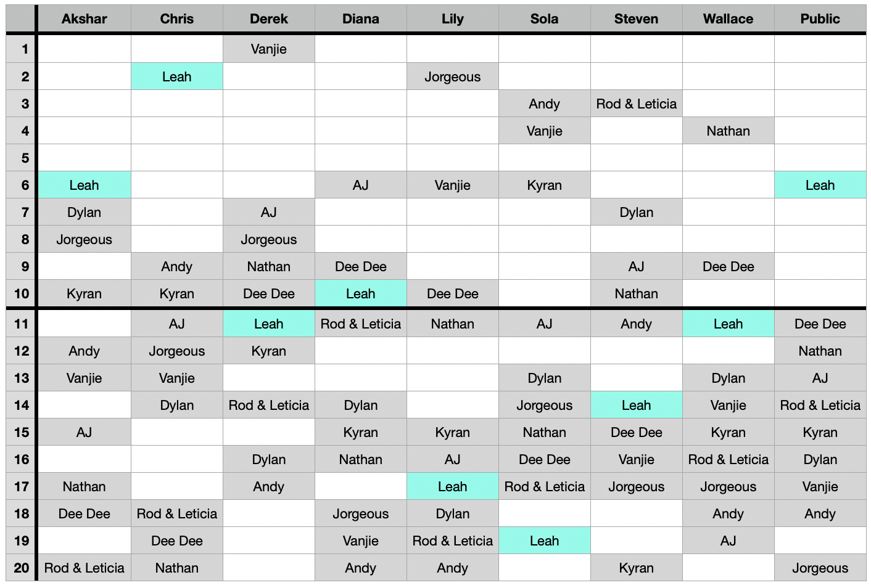Select row header 20
This screenshot has width=871, height=588.
[21, 568]
